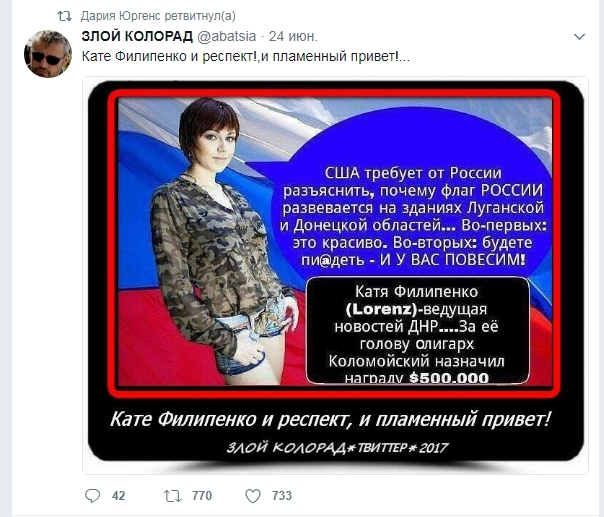The width and height of the screenshot is (604, 517).
Task: Click the black Lorenz caption box in the image
Action: click(x=418, y=331)
